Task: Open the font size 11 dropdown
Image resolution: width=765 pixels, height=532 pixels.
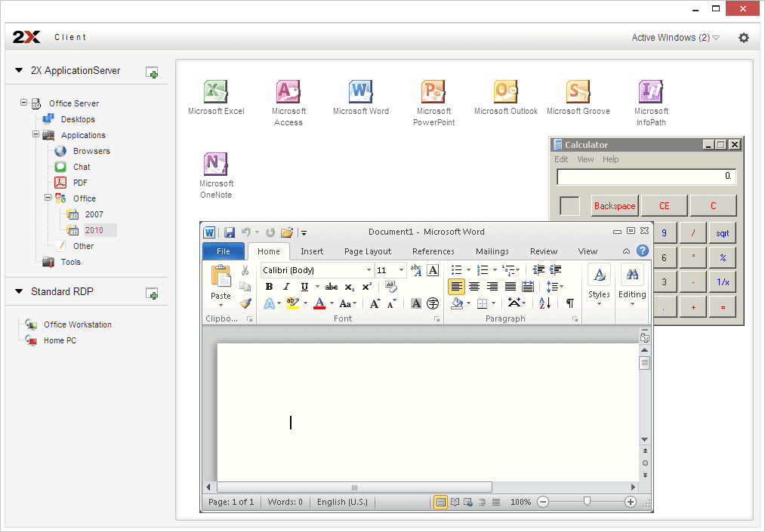Action: pos(401,270)
